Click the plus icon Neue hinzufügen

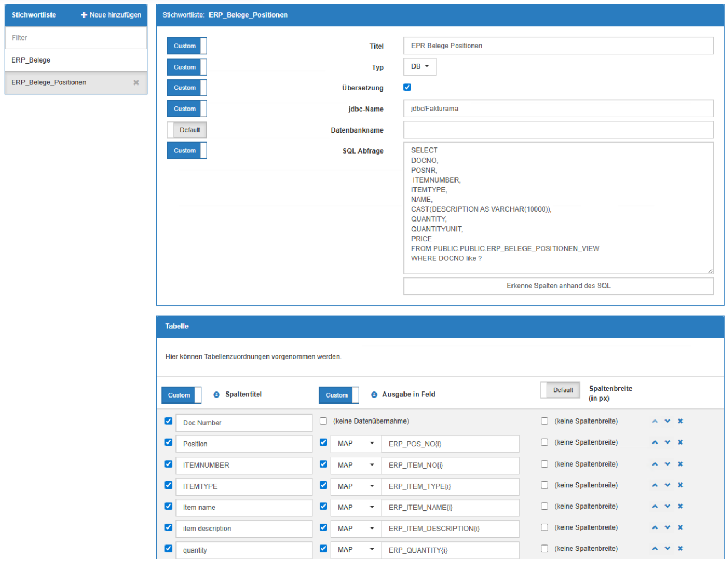pyautogui.click(x=84, y=15)
